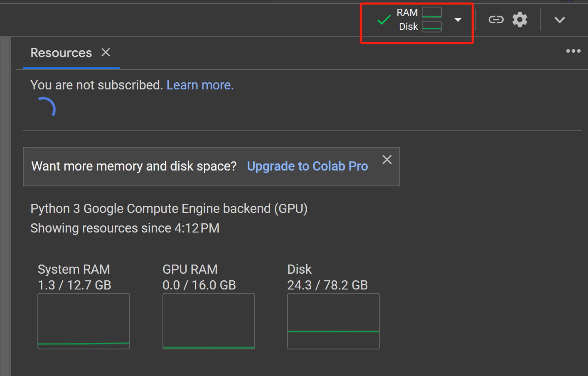Open settings with the gear icon
The image size is (588, 376).
[x=519, y=20]
